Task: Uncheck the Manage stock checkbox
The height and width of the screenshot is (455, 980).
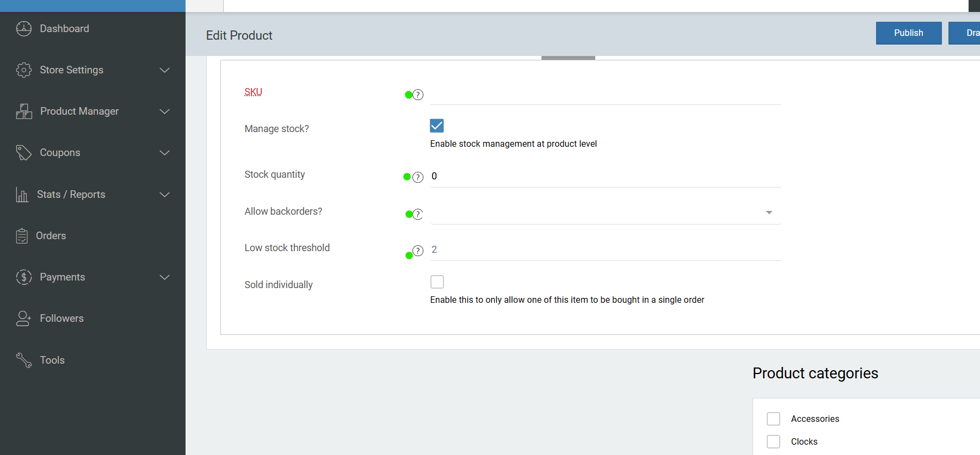Action: (x=437, y=126)
